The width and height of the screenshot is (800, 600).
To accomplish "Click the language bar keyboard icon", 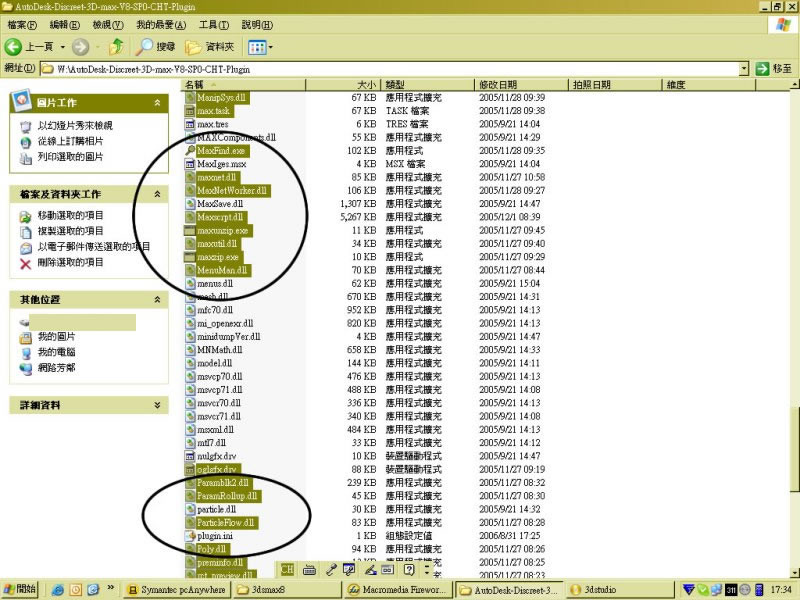I will 309,570.
